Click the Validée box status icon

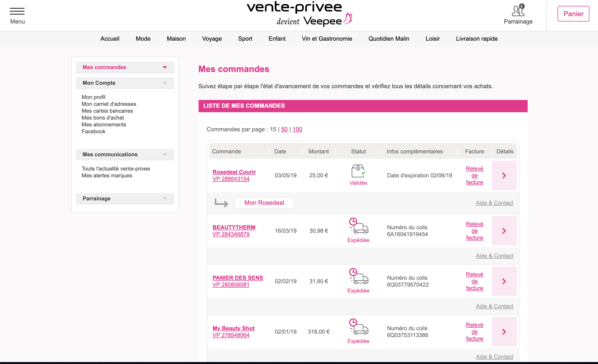point(358,171)
